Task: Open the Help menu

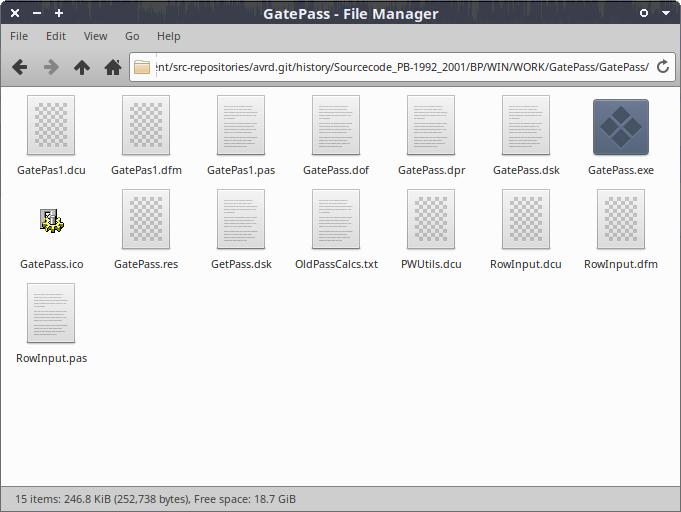Action: coord(169,36)
